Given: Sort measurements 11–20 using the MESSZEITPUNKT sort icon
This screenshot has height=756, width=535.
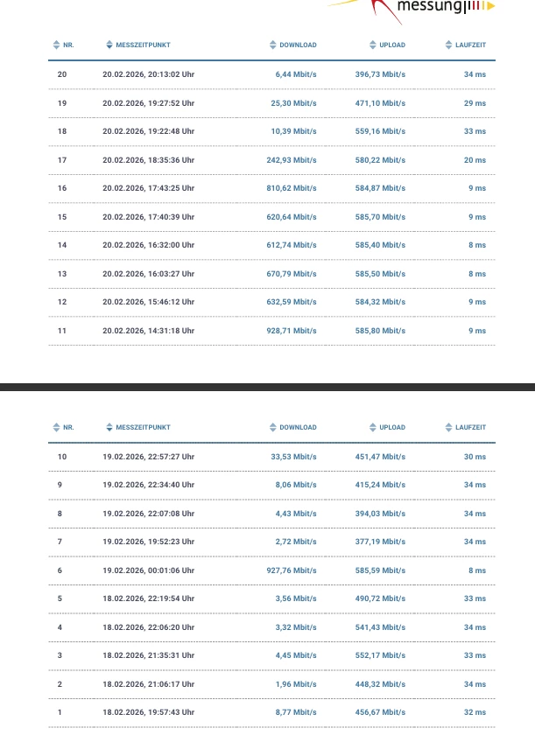Looking at the screenshot, I should [109, 45].
